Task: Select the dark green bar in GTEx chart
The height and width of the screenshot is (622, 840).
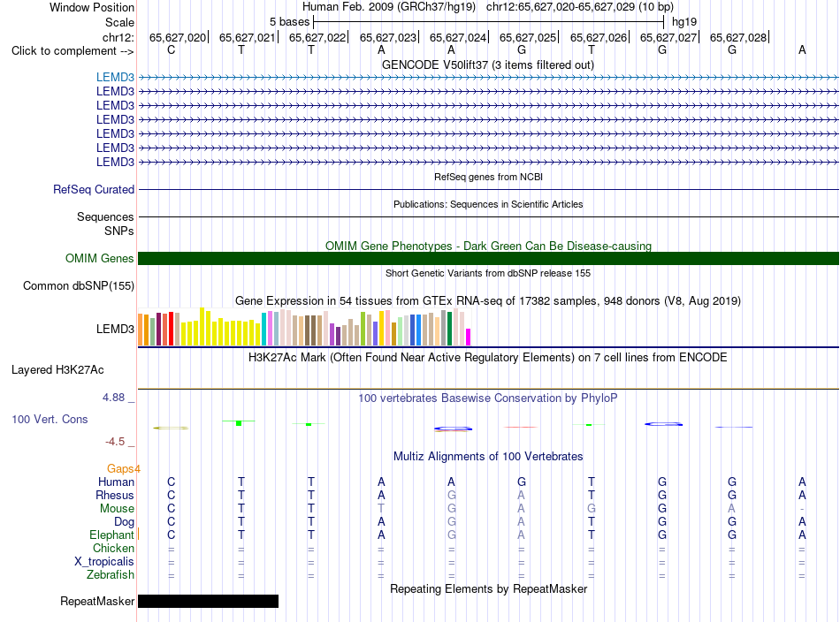Action: click(449, 328)
